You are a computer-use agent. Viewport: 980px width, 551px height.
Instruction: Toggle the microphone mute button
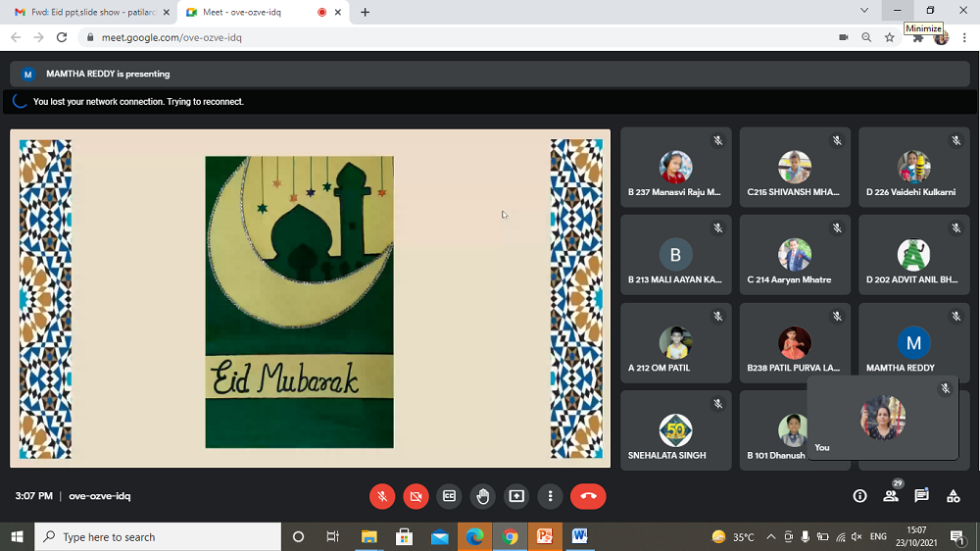pos(382,496)
